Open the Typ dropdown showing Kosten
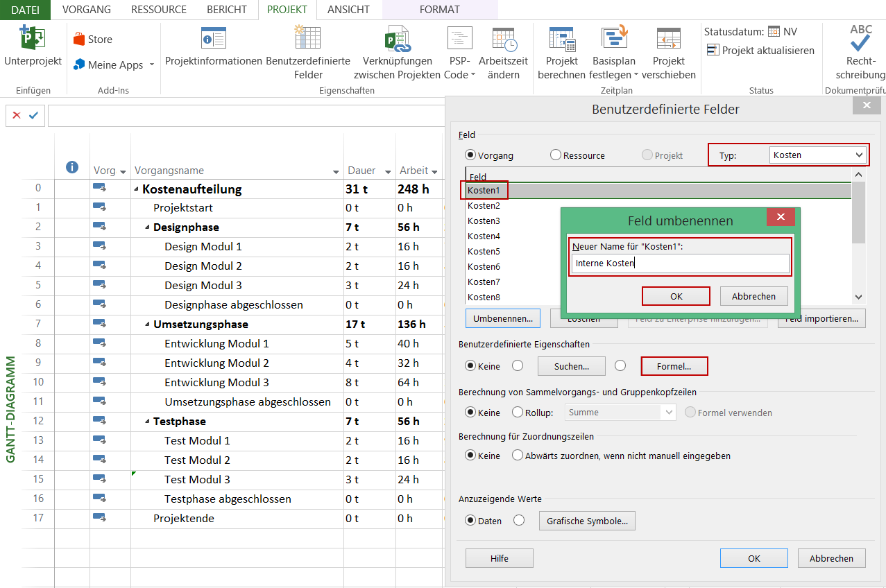 click(818, 155)
